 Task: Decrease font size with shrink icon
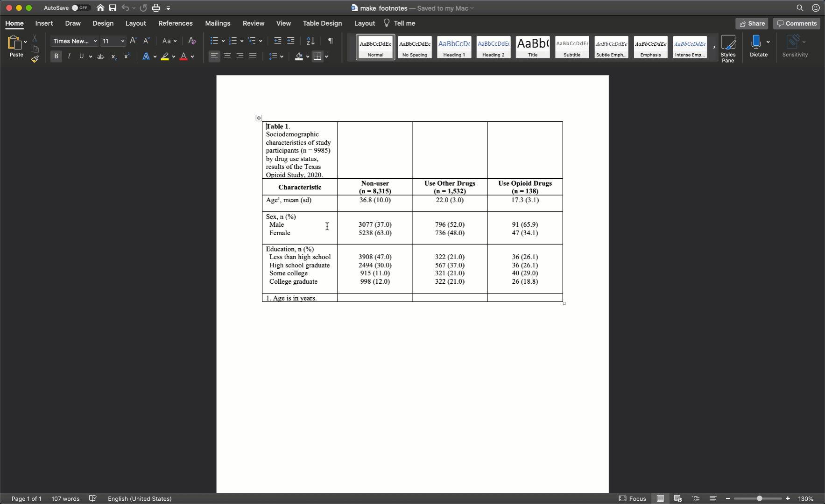click(146, 41)
